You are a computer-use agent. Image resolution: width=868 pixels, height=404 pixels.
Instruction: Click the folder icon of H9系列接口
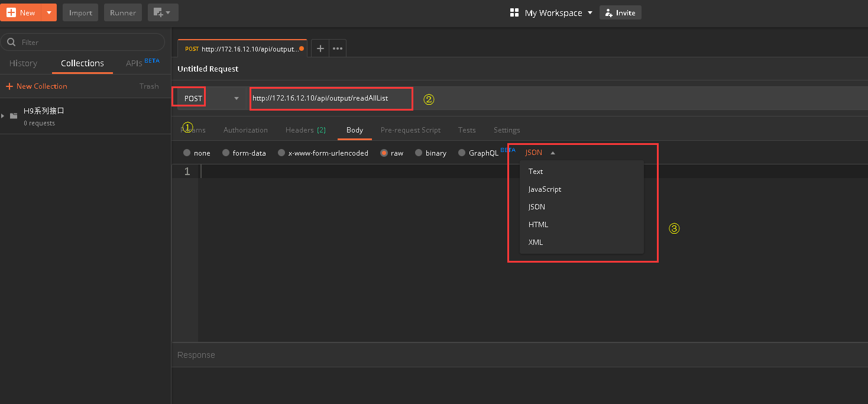coord(14,116)
